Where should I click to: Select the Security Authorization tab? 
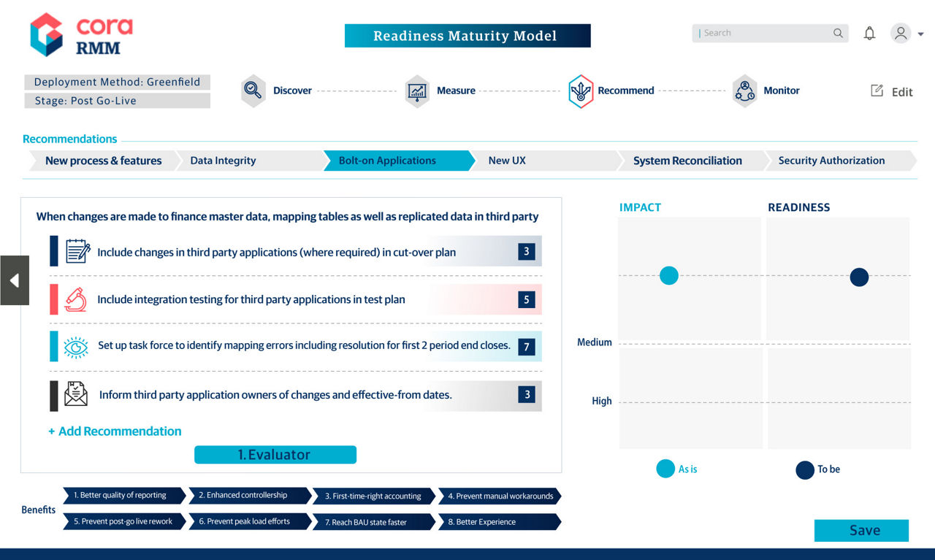(x=831, y=161)
